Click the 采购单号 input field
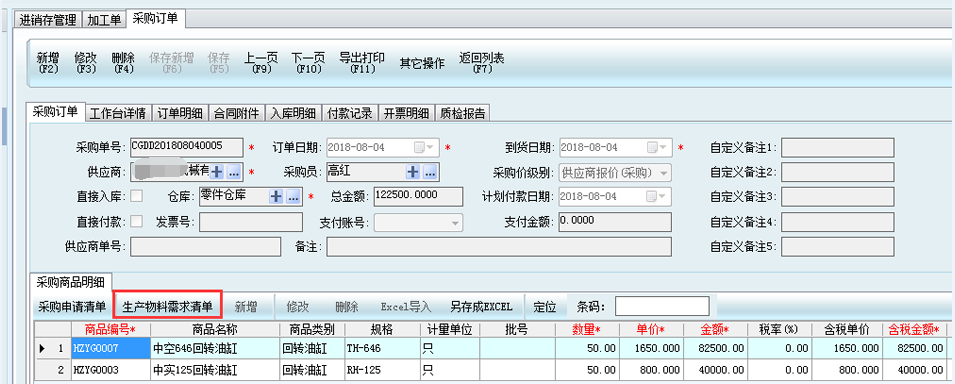This screenshot has height=384, width=955. (x=186, y=148)
